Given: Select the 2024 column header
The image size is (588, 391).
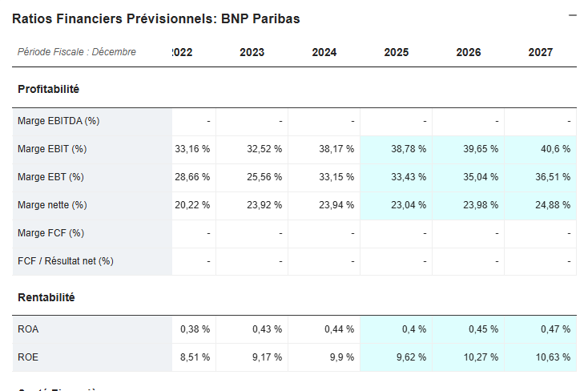Looking at the screenshot, I should 324,53.
